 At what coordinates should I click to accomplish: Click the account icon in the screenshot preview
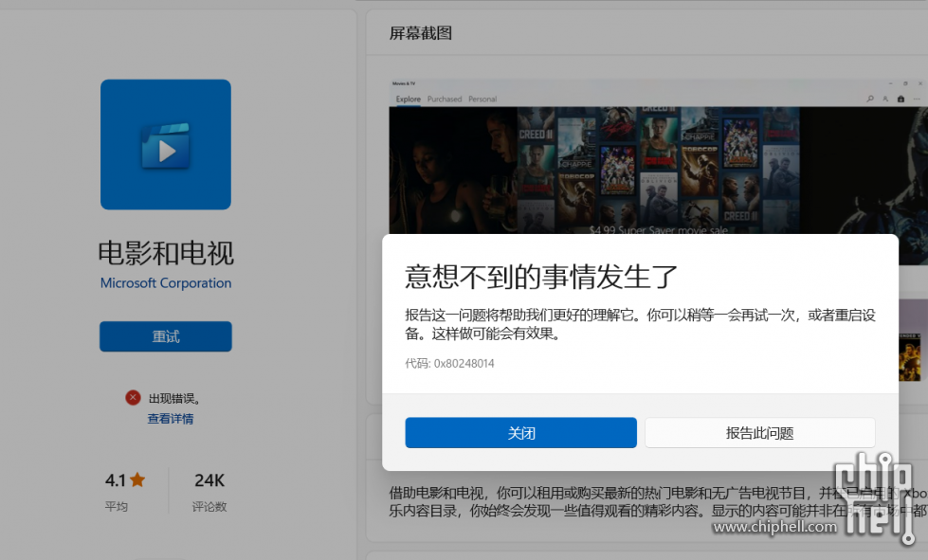click(885, 99)
